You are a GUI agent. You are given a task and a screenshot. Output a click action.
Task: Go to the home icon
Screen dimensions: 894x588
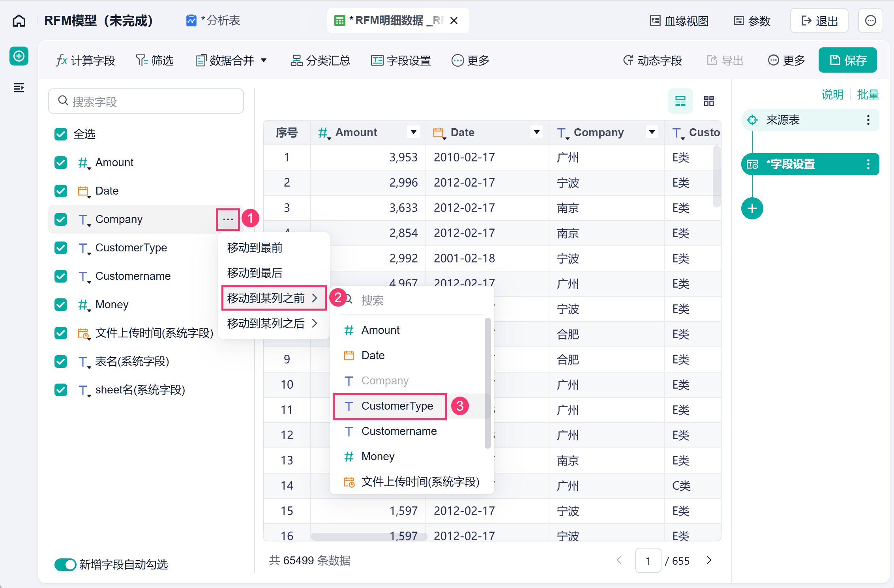click(19, 21)
